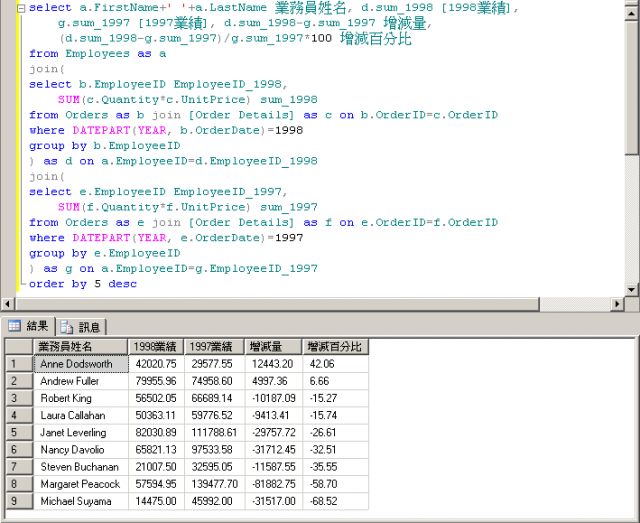The height and width of the screenshot is (523, 640).
Task: Click the horizontal scrollbar right arrow
Action: [617, 304]
